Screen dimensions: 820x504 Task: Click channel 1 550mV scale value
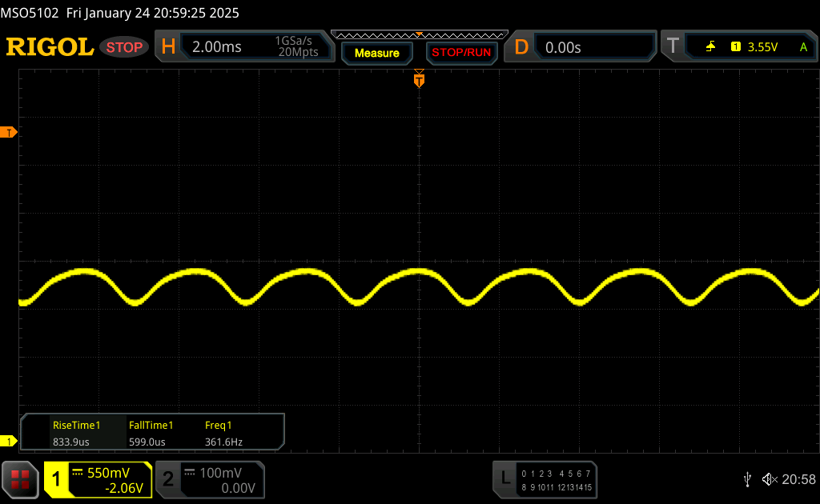pyautogui.click(x=108, y=473)
